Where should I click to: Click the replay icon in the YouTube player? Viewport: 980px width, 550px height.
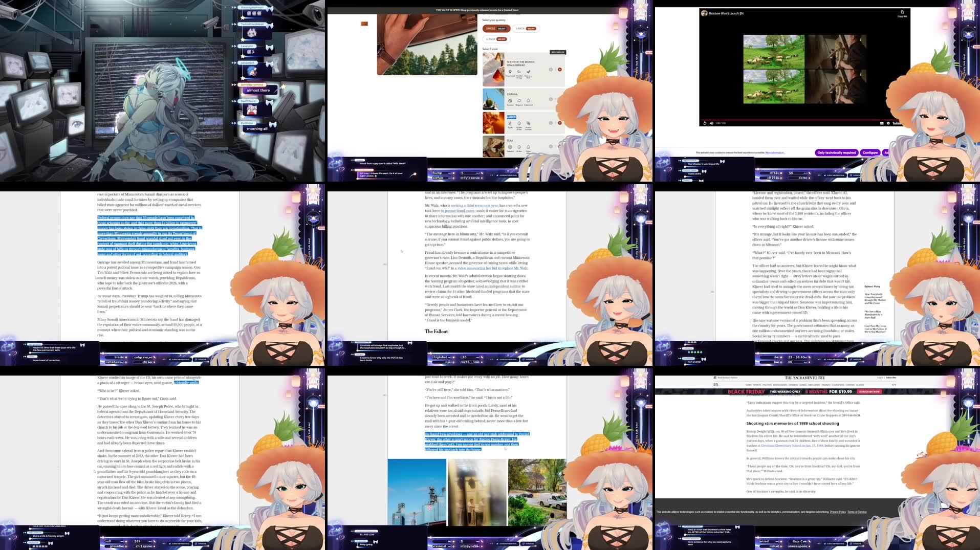(x=705, y=123)
